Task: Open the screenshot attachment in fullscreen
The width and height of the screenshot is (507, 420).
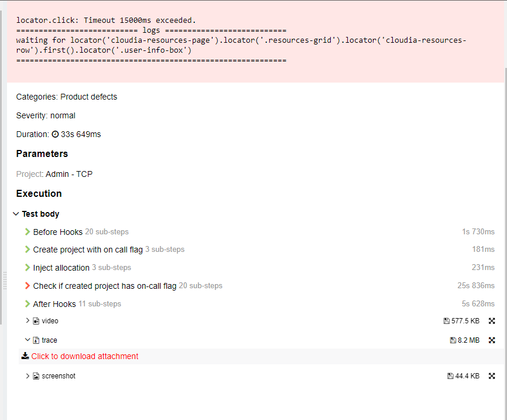Action: tap(491, 376)
